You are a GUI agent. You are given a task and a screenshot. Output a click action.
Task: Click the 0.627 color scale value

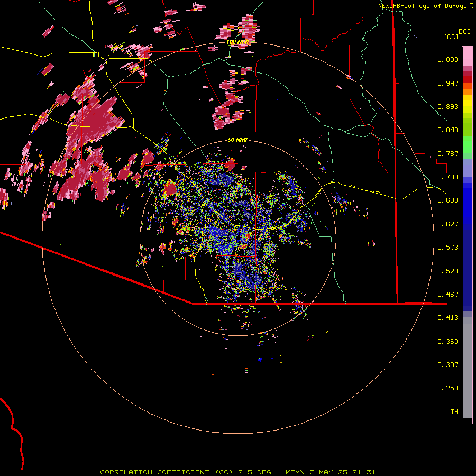[448, 224]
